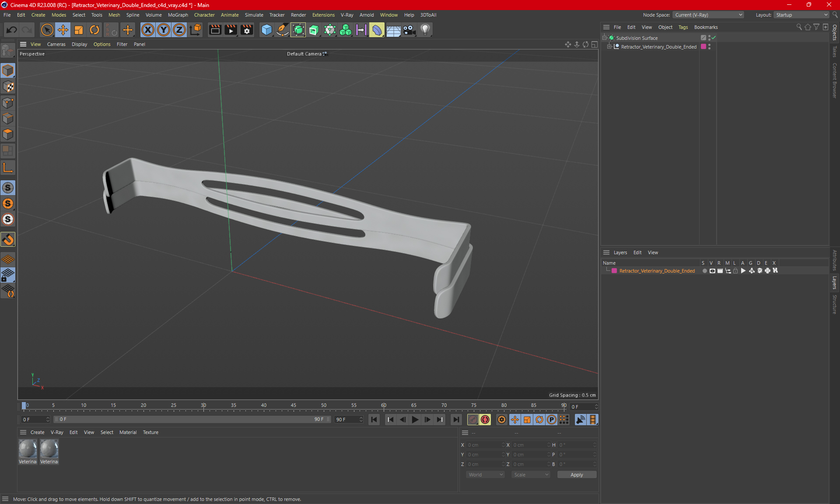This screenshot has width=840, height=504.
Task: Toggle layer visibility eye for Retractor layer
Action: pos(712,271)
